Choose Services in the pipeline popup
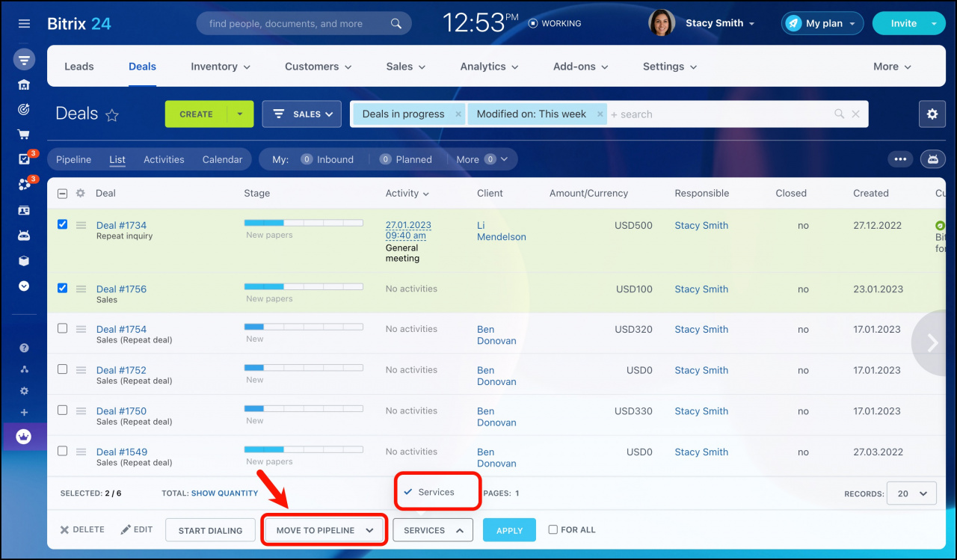957x560 pixels. 436,492
